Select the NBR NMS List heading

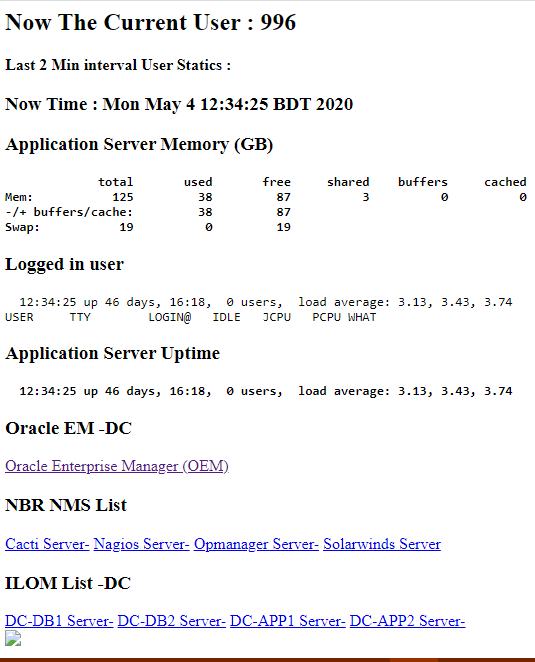tap(66, 505)
